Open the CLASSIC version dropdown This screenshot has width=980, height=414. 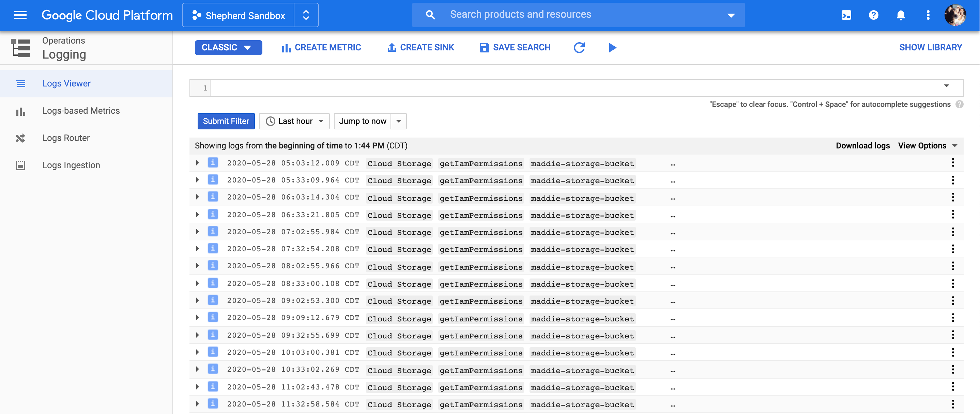tap(228, 48)
